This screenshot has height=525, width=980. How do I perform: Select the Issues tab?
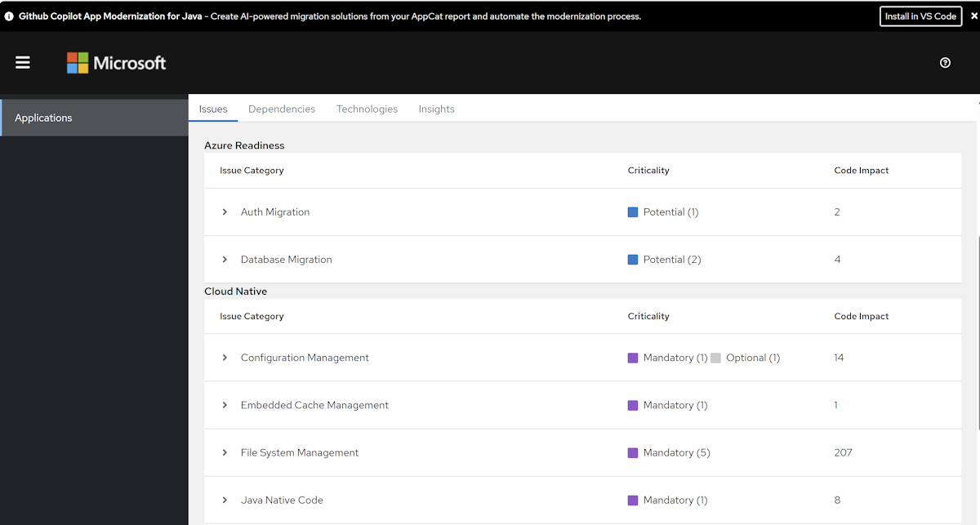(x=213, y=109)
